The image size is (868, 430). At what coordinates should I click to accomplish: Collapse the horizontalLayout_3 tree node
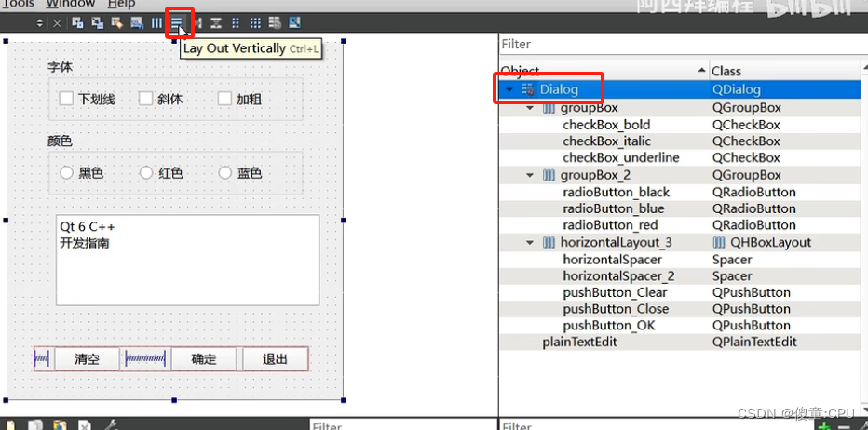click(530, 242)
